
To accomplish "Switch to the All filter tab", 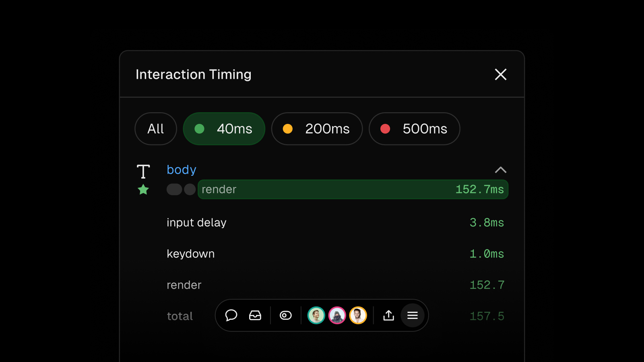I will (155, 129).
